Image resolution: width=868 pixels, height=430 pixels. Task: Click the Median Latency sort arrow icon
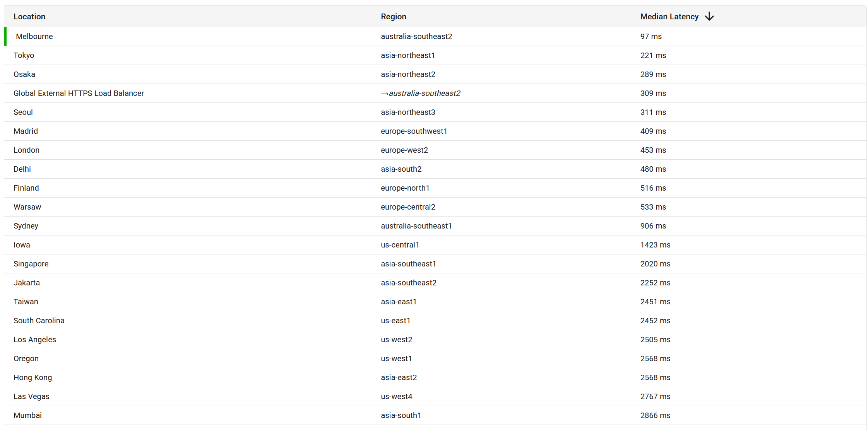709,16
